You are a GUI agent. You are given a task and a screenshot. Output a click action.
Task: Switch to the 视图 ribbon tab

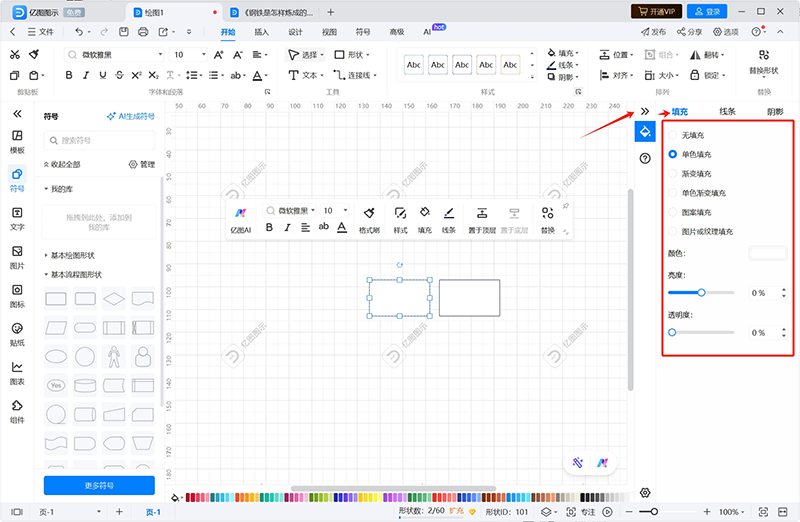click(x=329, y=32)
